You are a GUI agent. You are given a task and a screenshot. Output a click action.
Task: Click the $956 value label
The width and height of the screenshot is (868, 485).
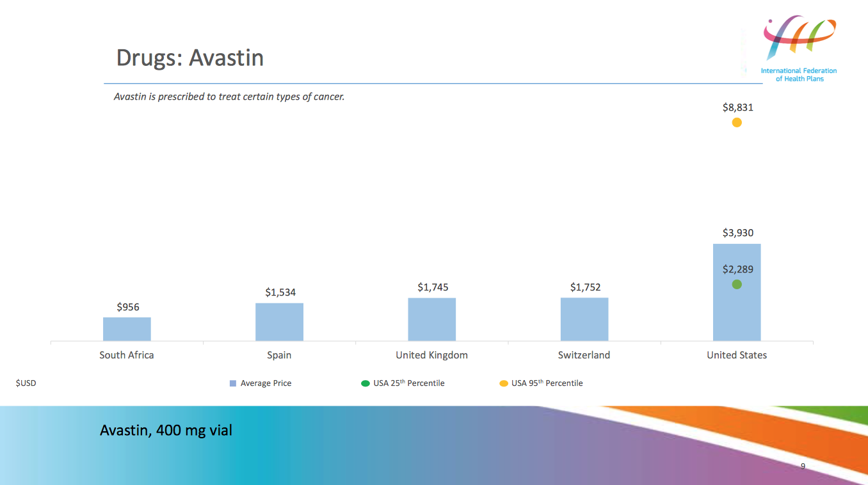[128, 307]
